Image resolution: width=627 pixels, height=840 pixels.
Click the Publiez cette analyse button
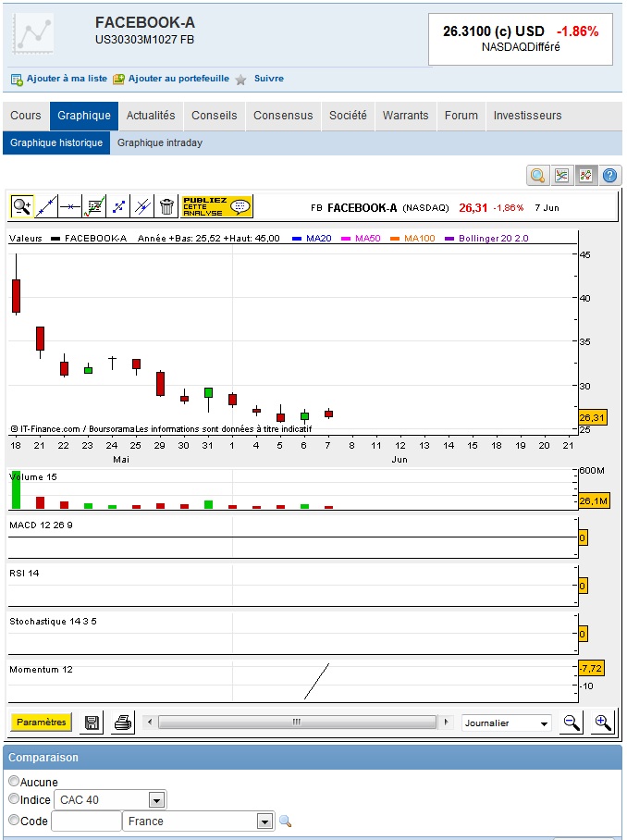[216, 205]
